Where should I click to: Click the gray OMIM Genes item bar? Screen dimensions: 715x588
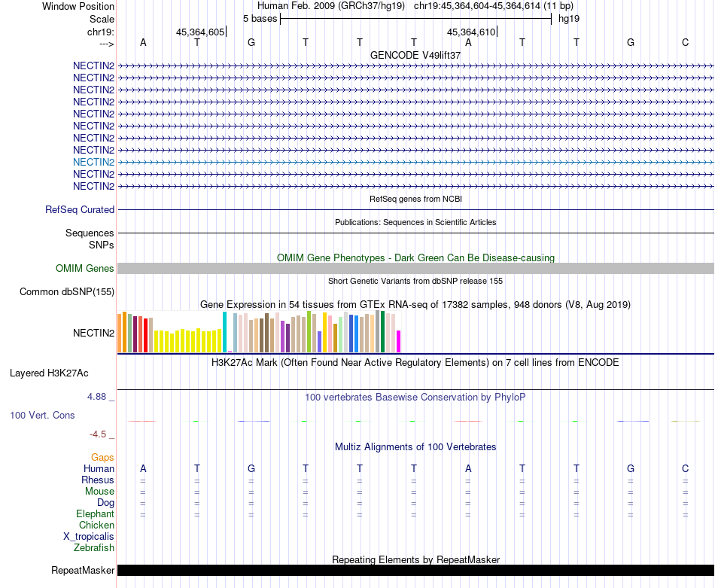pos(415,269)
